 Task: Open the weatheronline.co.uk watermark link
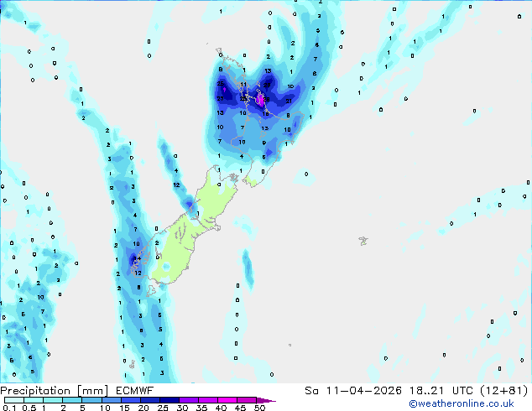click(461, 403)
